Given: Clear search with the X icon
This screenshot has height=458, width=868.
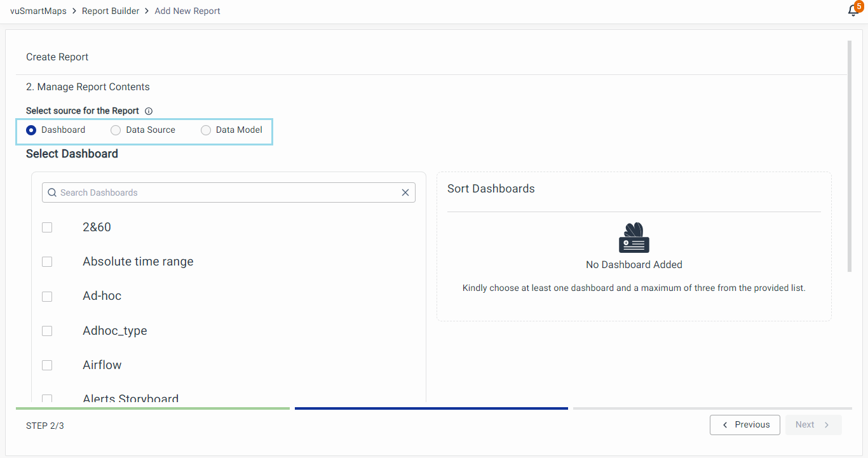Looking at the screenshot, I should click(405, 192).
